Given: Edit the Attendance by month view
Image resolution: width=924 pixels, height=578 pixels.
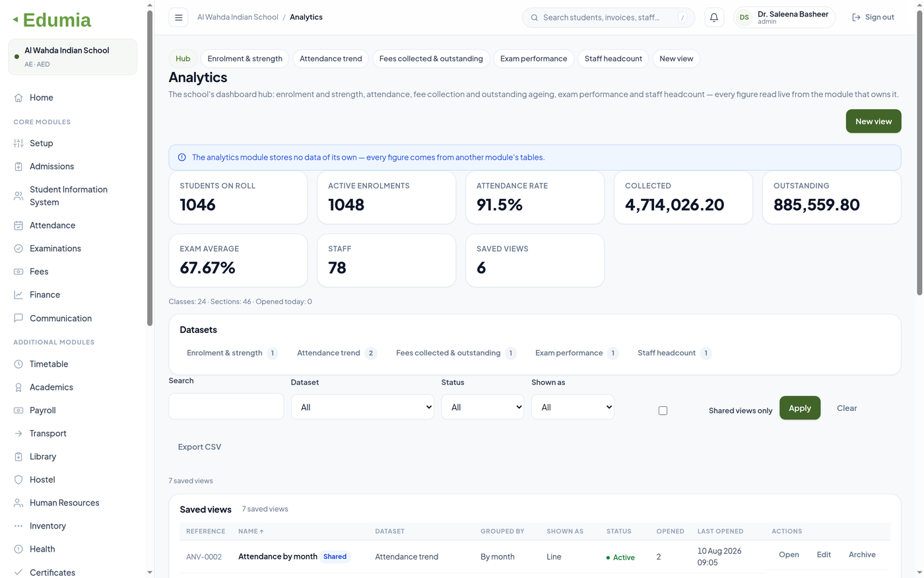Looking at the screenshot, I should (x=824, y=555).
